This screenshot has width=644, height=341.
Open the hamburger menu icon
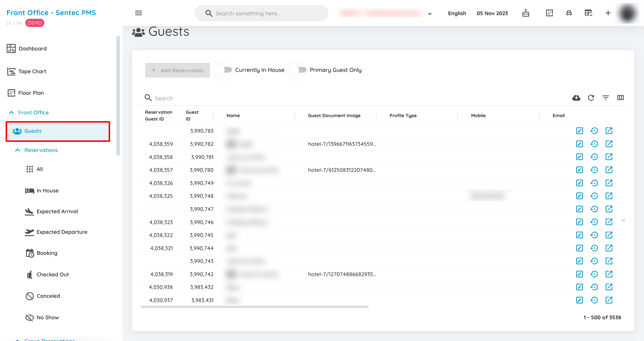click(139, 13)
